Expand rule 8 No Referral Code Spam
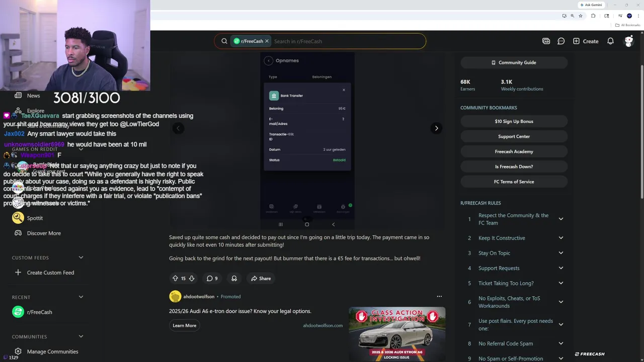The width and height of the screenshot is (644, 362). point(561,343)
